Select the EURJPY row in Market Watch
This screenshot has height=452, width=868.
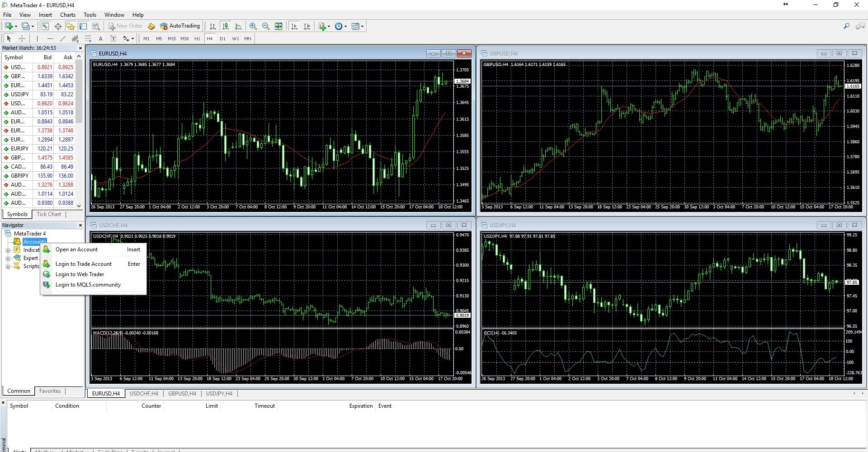point(38,149)
